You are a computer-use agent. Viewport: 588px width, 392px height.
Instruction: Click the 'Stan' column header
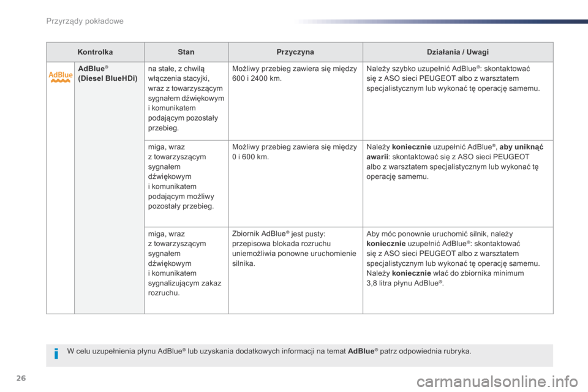tap(186, 52)
